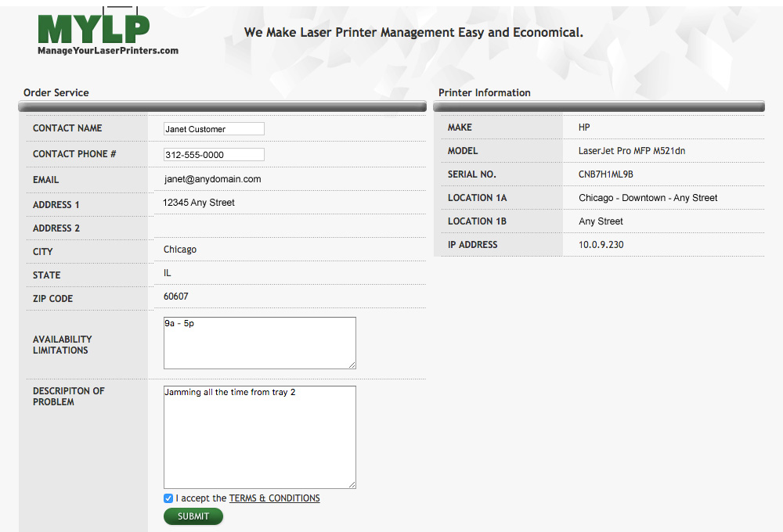The height and width of the screenshot is (532, 783).
Task: Click the ManageYourLaserPrinters.com text under the logo
Action: coord(108,51)
